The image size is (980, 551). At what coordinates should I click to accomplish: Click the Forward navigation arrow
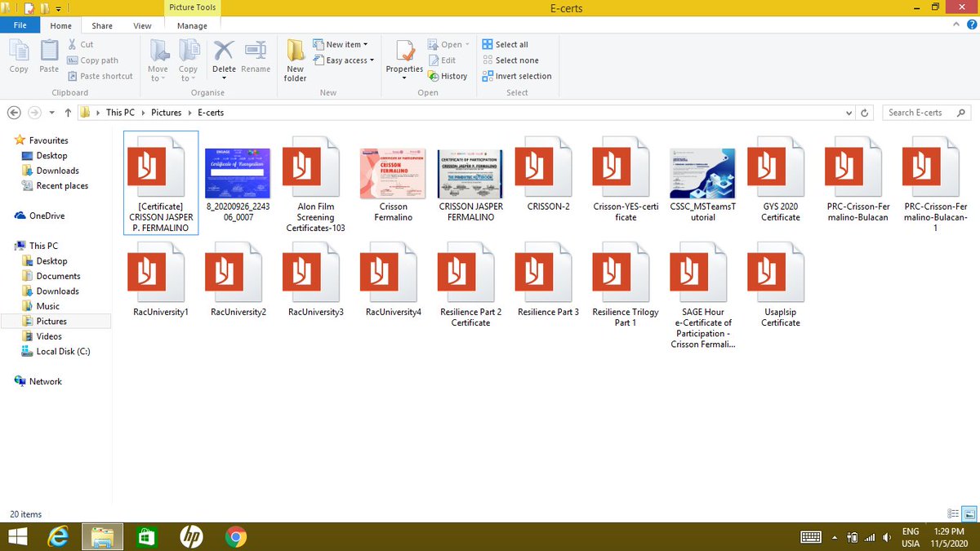[34, 113]
